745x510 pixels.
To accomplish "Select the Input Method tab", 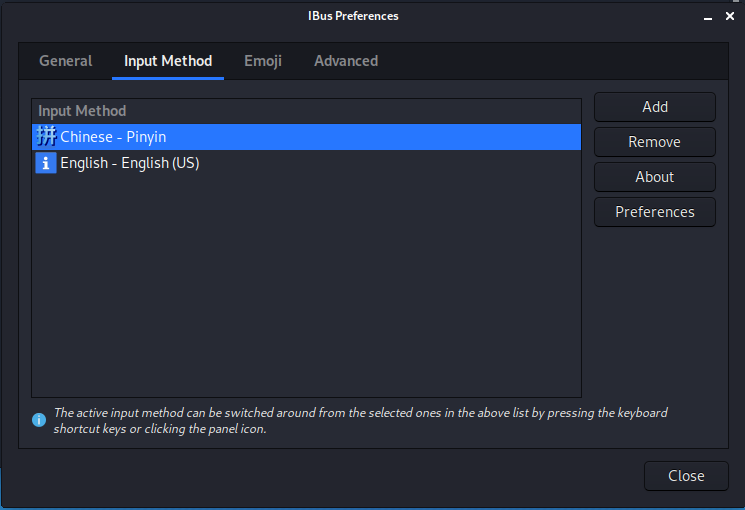I will point(168,61).
